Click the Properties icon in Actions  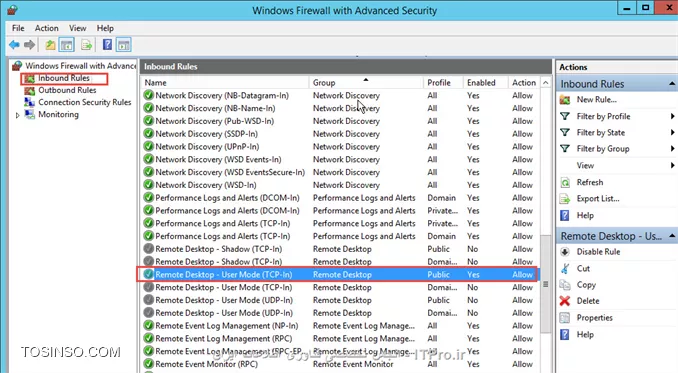[x=565, y=318]
